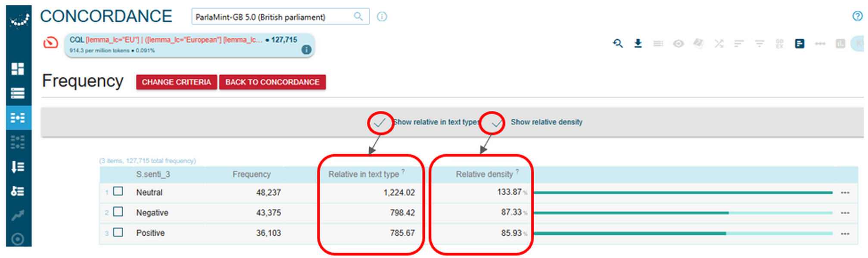Tick the checkbox for the Neutral row
The image size is (868, 258).
tap(118, 191)
